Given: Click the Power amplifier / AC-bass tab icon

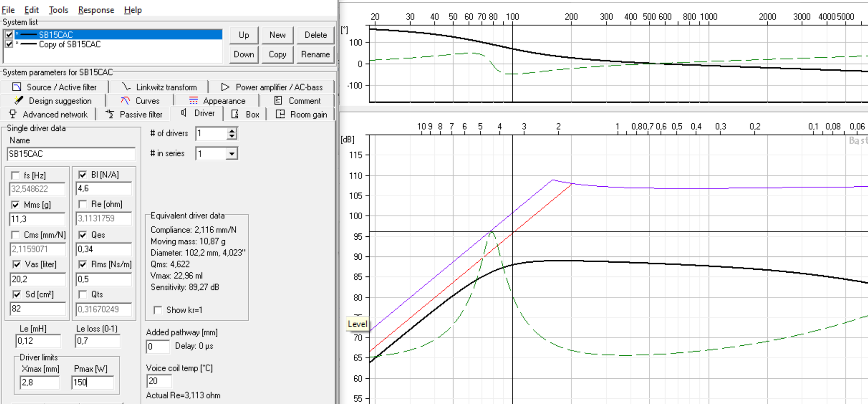Looking at the screenshot, I should coord(225,87).
